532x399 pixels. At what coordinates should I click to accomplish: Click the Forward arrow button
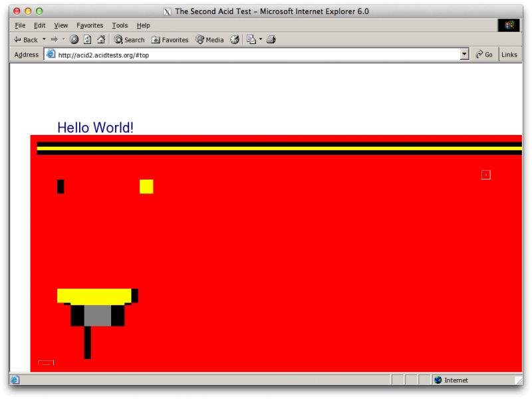55,40
